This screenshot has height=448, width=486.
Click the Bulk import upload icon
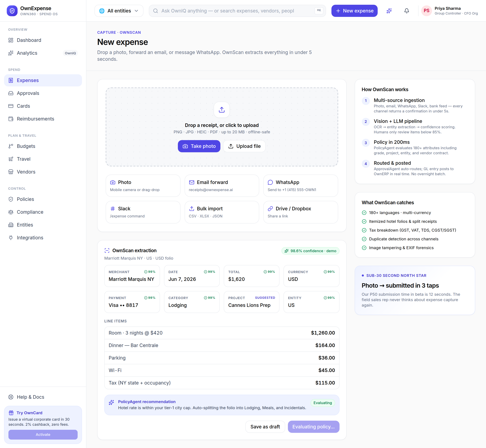(x=192, y=209)
